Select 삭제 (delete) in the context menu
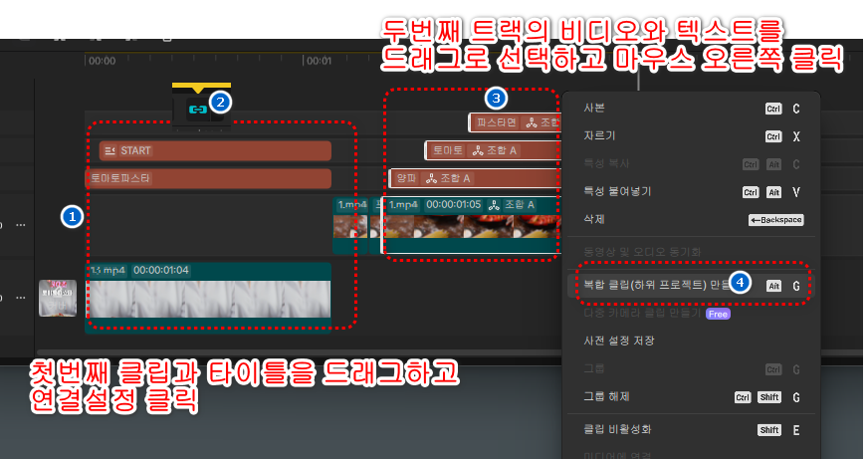This screenshot has width=868, height=459. (594, 218)
